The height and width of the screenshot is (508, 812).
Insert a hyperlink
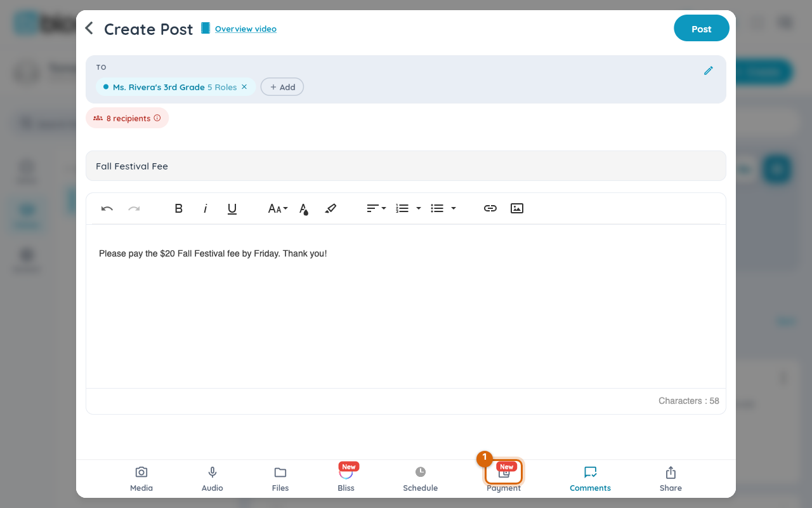(490, 208)
